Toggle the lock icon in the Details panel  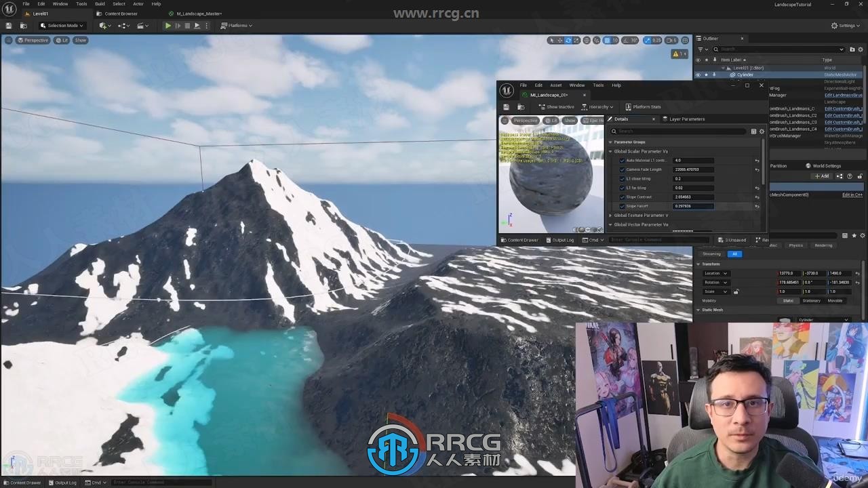pos(859,176)
